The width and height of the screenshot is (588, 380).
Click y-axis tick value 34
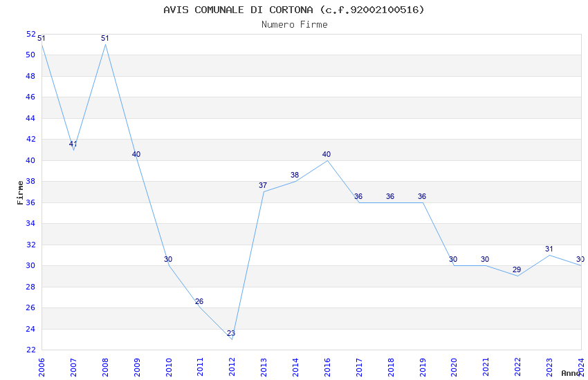[30, 223]
